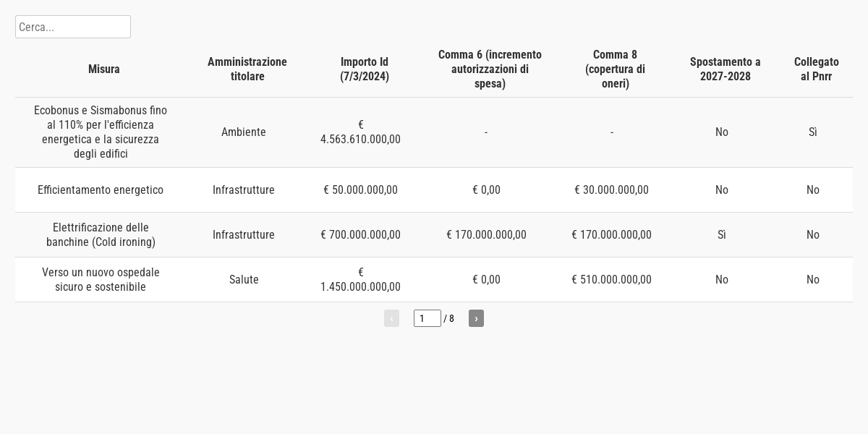Sort by Amministrazione titolare column header

[247, 69]
